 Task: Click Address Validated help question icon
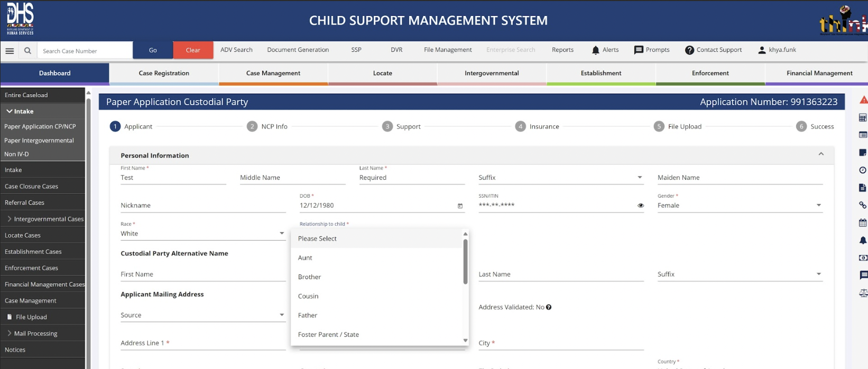tap(549, 307)
